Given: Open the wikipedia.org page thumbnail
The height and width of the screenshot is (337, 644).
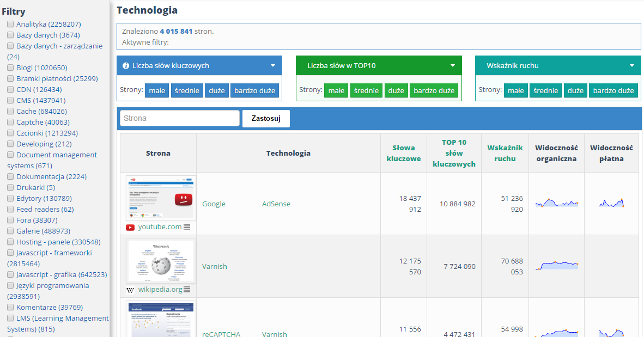Looking at the screenshot, I should (161, 261).
